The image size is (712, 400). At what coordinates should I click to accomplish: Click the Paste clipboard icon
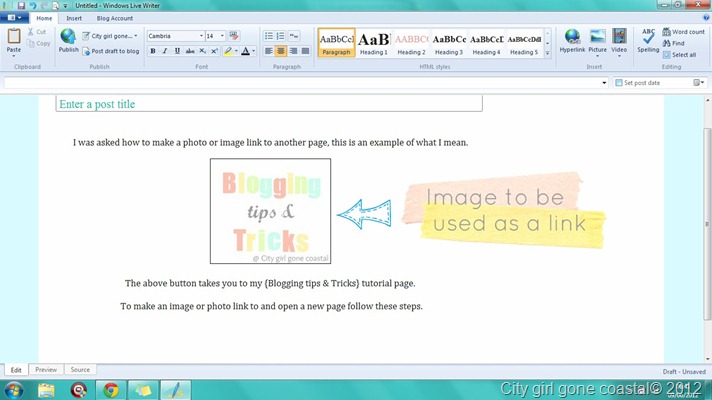tap(14, 36)
